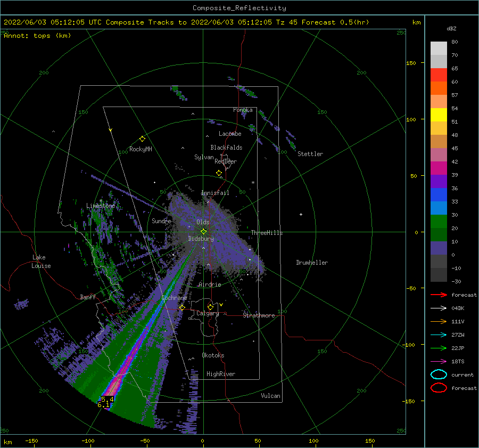Click the 6.1 storm top label
The height and width of the screenshot is (448, 479).
pyautogui.click(x=103, y=404)
